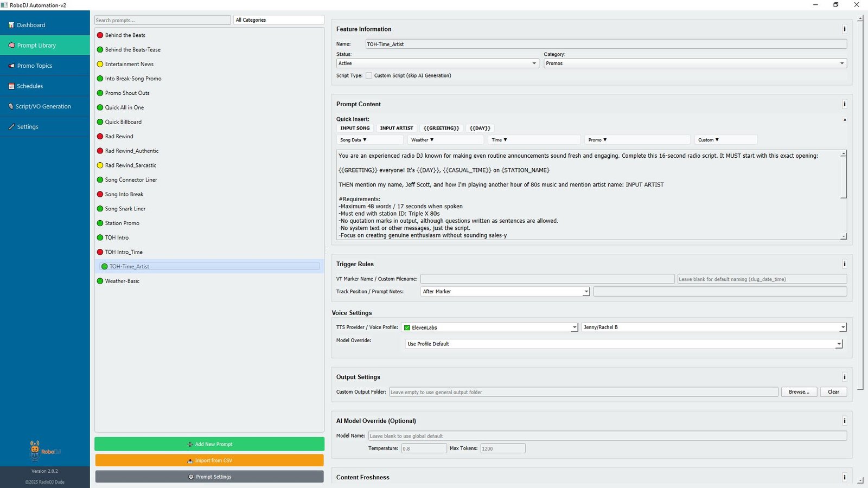Click the Output Settings info icon
This screenshot has height=488, width=868.
click(844, 377)
